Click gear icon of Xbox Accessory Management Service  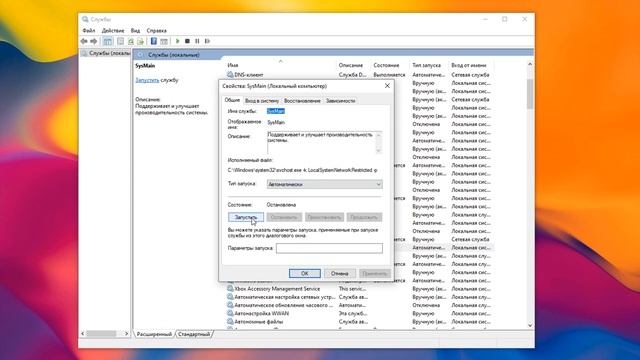pyautogui.click(x=230, y=289)
